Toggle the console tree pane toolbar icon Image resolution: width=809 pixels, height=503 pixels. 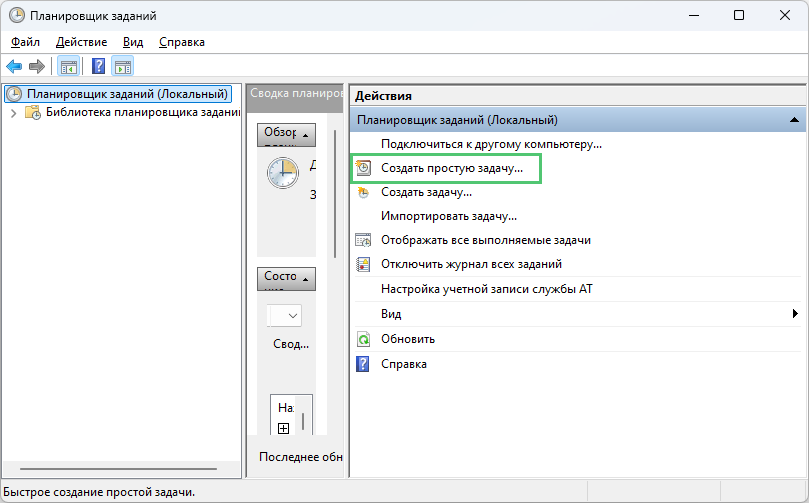click(x=68, y=66)
